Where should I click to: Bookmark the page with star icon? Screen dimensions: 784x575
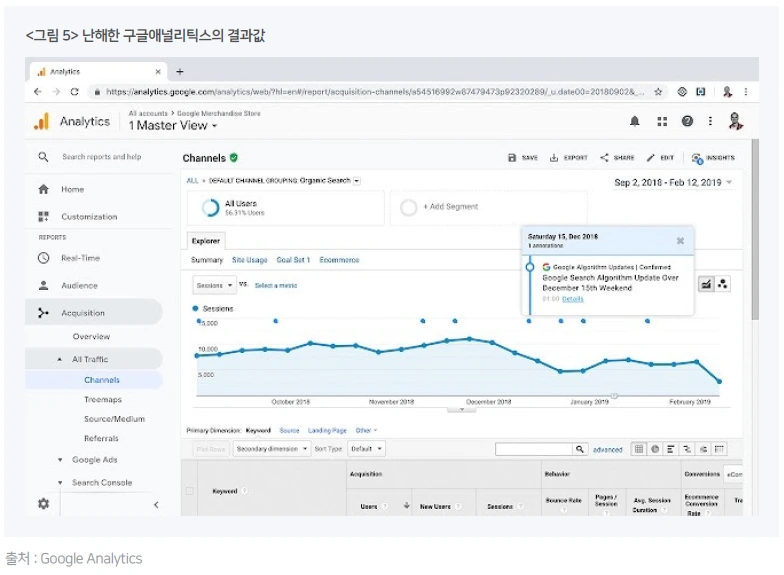pos(658,92)
